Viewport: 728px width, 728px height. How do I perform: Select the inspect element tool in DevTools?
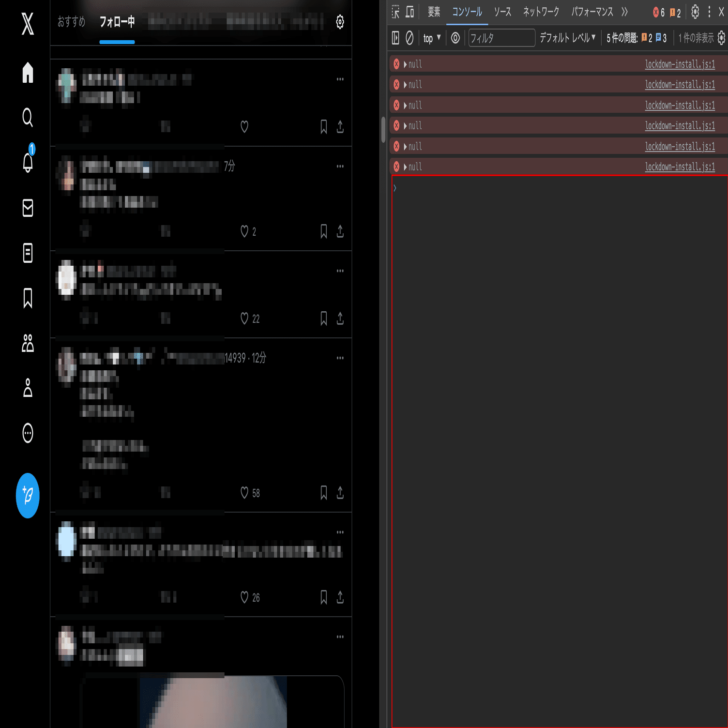[x=395, y=12]
